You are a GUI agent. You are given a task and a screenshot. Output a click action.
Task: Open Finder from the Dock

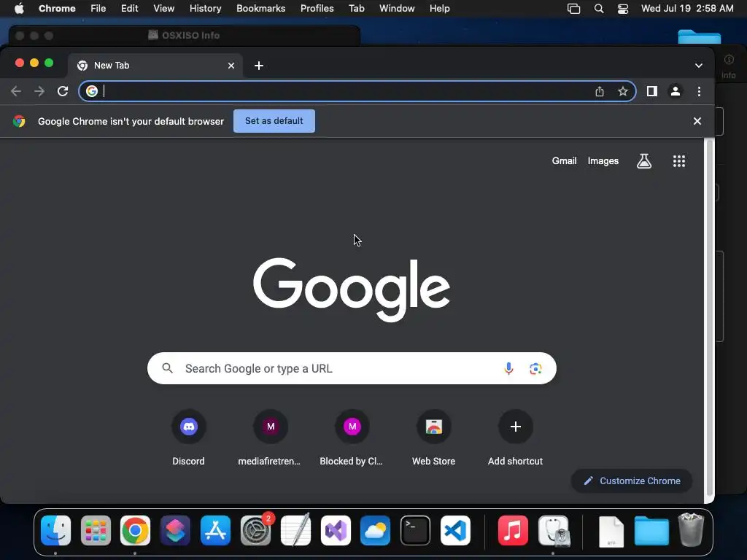point(55,531)
